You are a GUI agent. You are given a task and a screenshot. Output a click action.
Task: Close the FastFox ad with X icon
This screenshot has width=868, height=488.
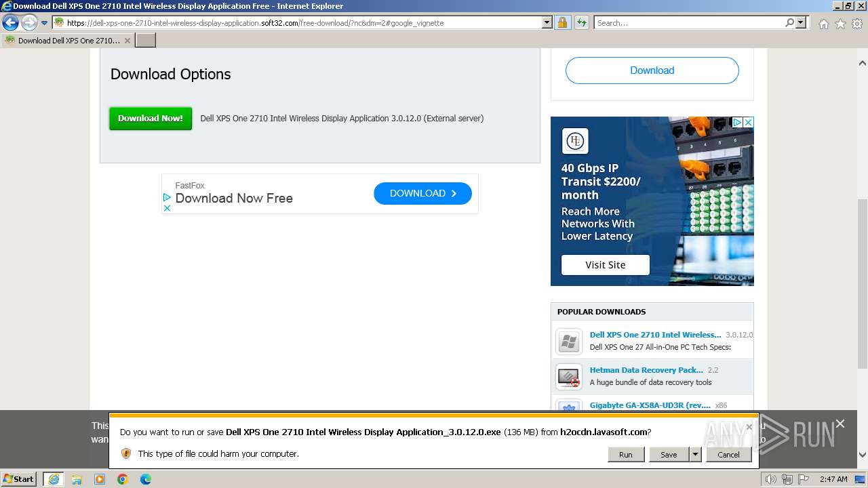tap(167, 208)
